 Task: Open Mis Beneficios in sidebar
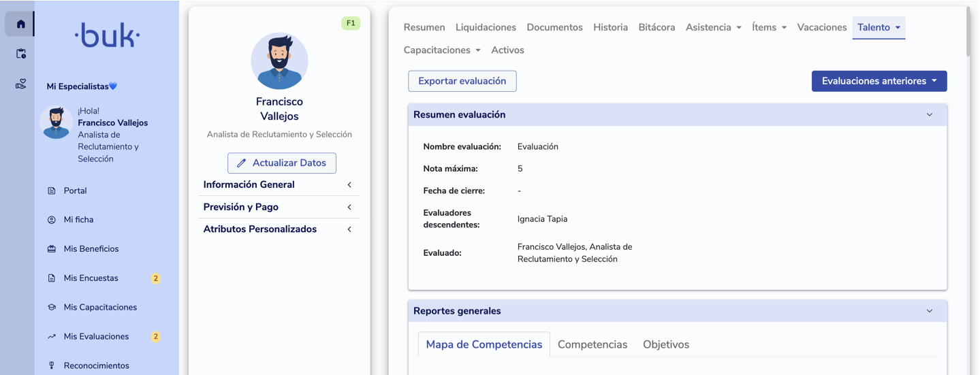pos(91,249)
